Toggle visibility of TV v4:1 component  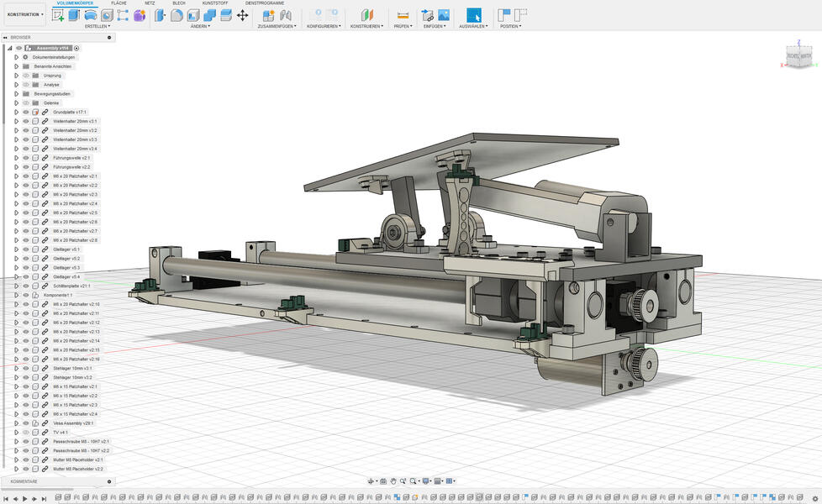point(26,433)
